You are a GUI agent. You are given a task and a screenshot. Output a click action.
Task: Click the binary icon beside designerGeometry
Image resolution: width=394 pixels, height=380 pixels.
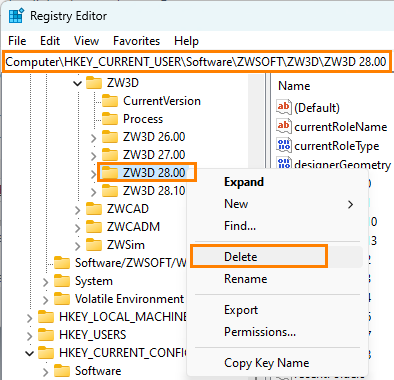tap(284, 163)
